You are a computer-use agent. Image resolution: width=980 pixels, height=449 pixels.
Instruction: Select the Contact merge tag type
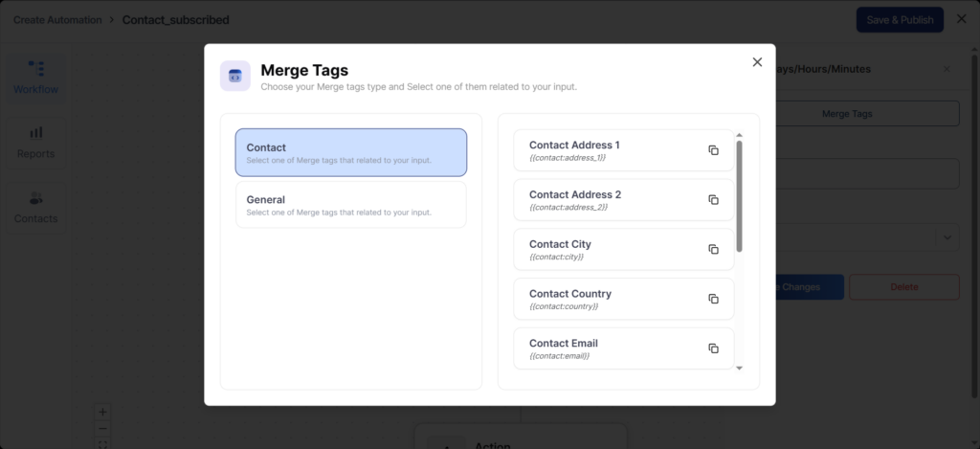350,153
